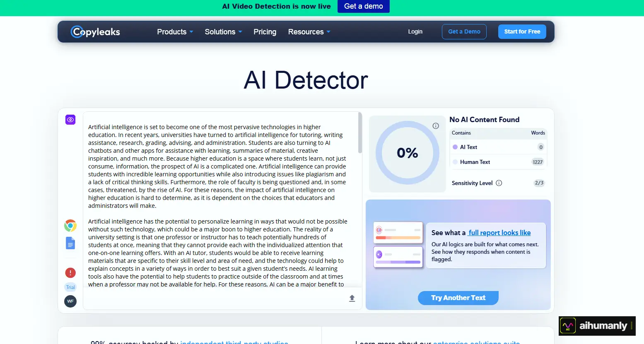Click the AI Detector page title
The width and height of the screenshot is (644, 344).
point(306,80)
